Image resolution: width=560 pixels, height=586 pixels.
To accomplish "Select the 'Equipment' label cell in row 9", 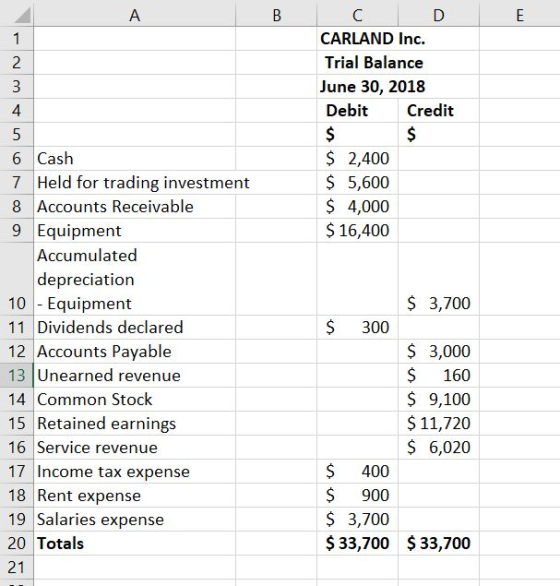I will [x=135, y=231].
